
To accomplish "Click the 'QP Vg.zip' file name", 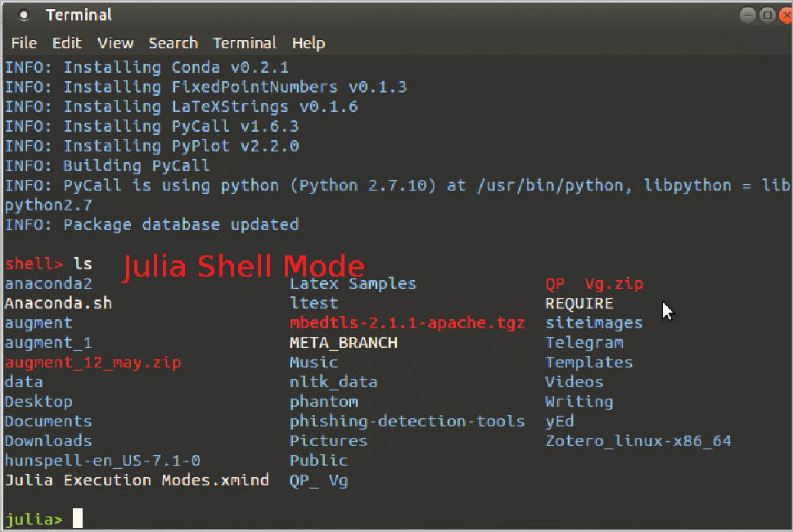I will pyautogui.click(x=594, y=284).
